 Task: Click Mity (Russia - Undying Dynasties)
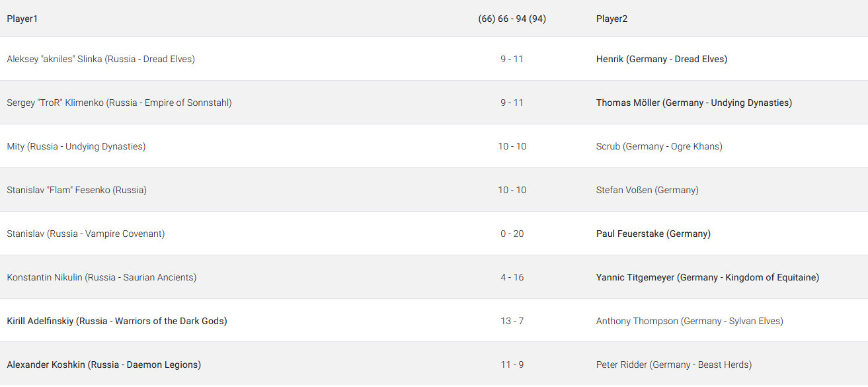[x=76, y=146]
